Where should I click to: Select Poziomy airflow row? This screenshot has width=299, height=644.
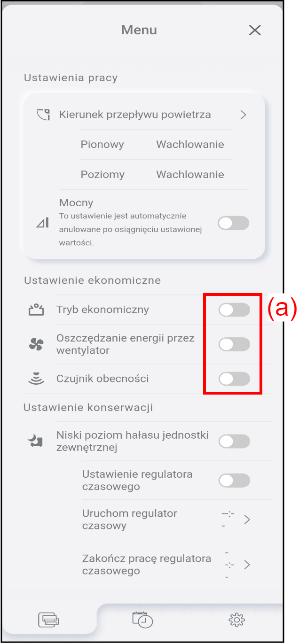point(152,175)
